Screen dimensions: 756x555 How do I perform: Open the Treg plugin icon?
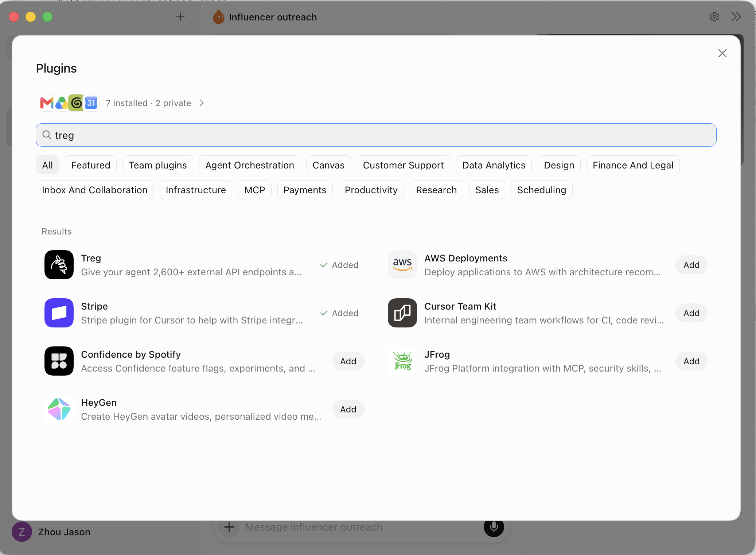pyautogui.click(x=59, y=265)
